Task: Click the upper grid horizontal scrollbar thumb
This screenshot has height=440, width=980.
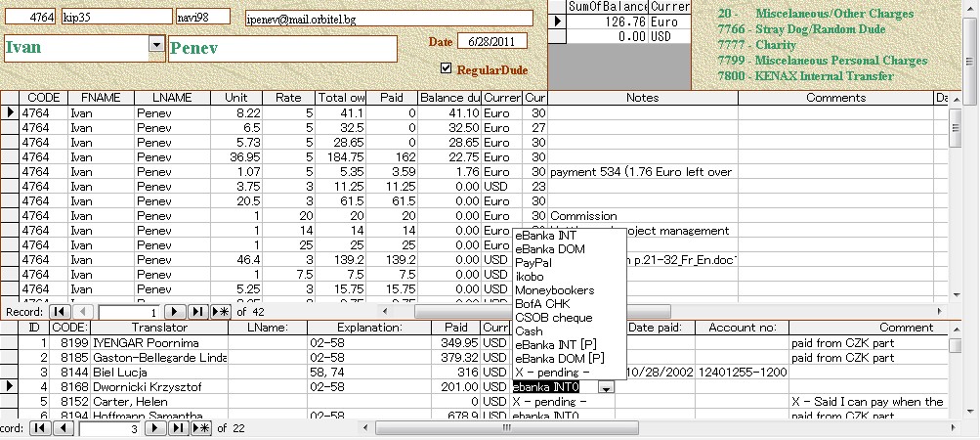Action: (x=542, y=311)
